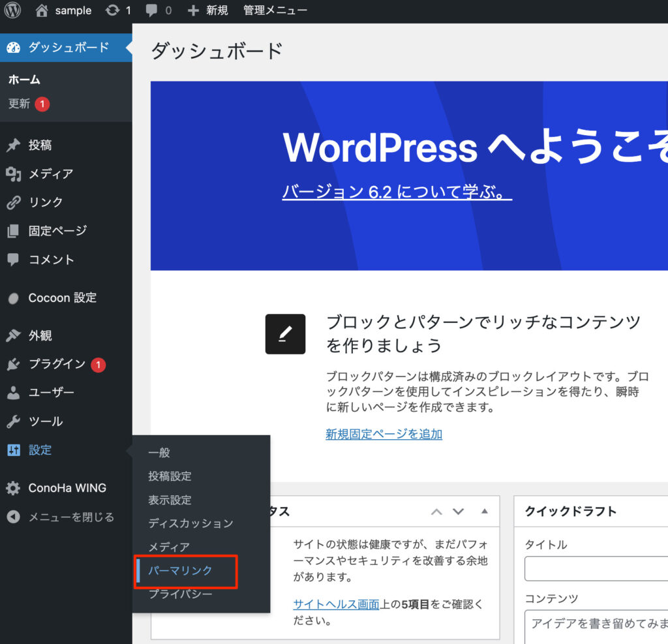The image size is (668, 644).
Task: Click the plus icon next to 新規
Action: pos(193,10)
